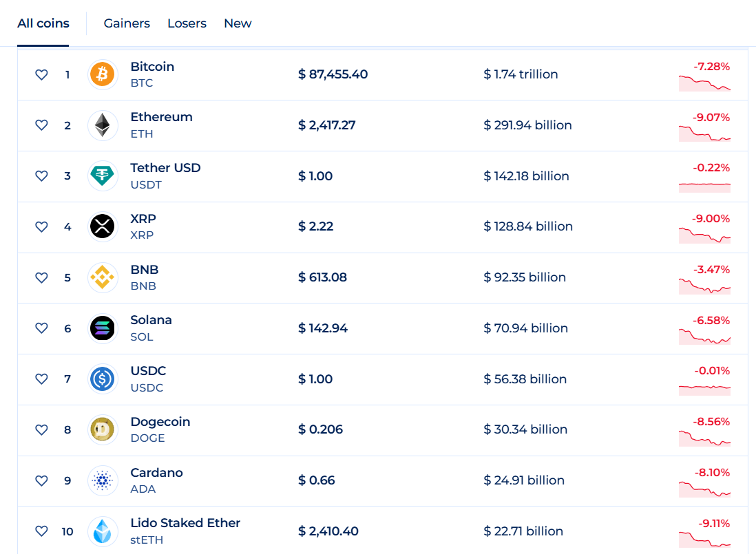Open the Gainers tab
Screen dimensions: 756x554
click(127, 23)
